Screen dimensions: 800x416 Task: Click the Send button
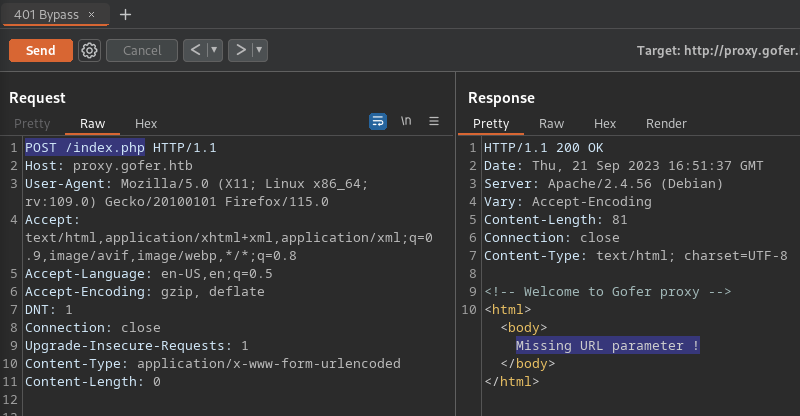click(41, 50)
